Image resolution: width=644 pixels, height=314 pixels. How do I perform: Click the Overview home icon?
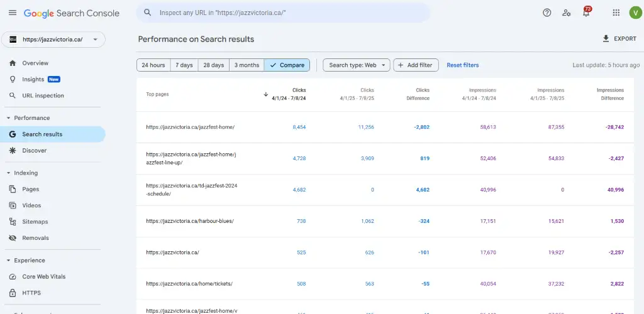13,63
